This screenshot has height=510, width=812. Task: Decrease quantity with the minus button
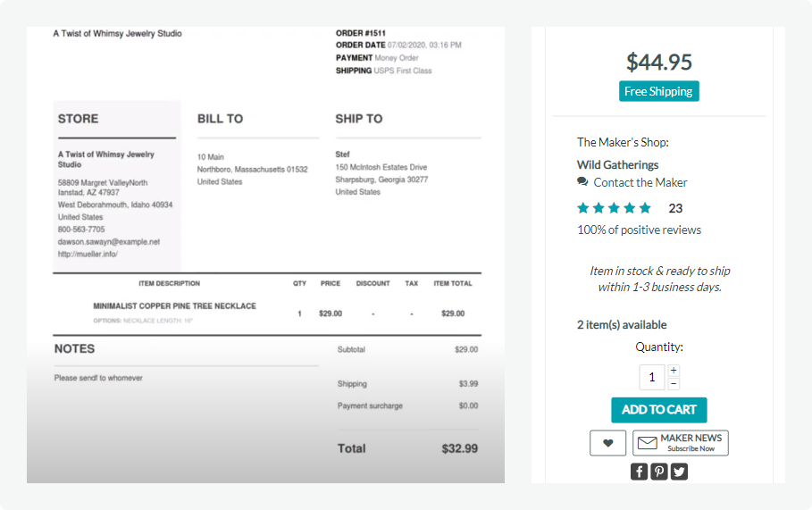[x=674, y=384]
